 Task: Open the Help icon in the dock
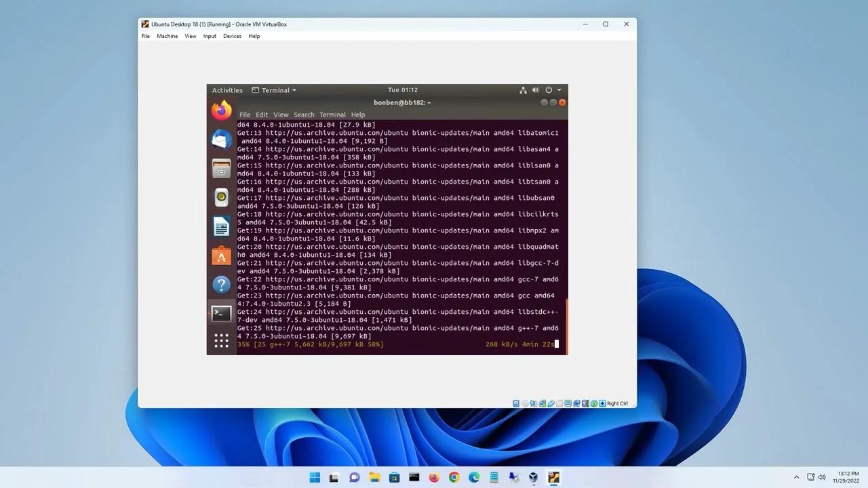tap(221, 285)
